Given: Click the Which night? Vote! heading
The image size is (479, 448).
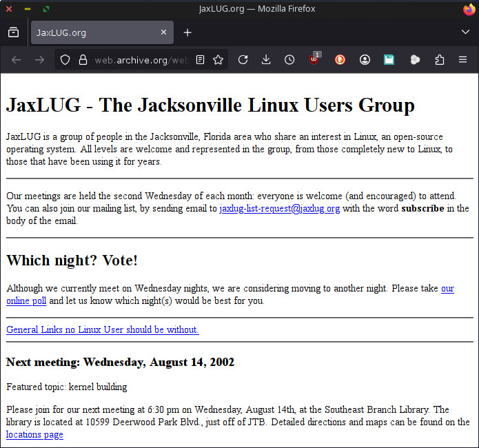Looking at the screenshot, I should pos(72,261).
